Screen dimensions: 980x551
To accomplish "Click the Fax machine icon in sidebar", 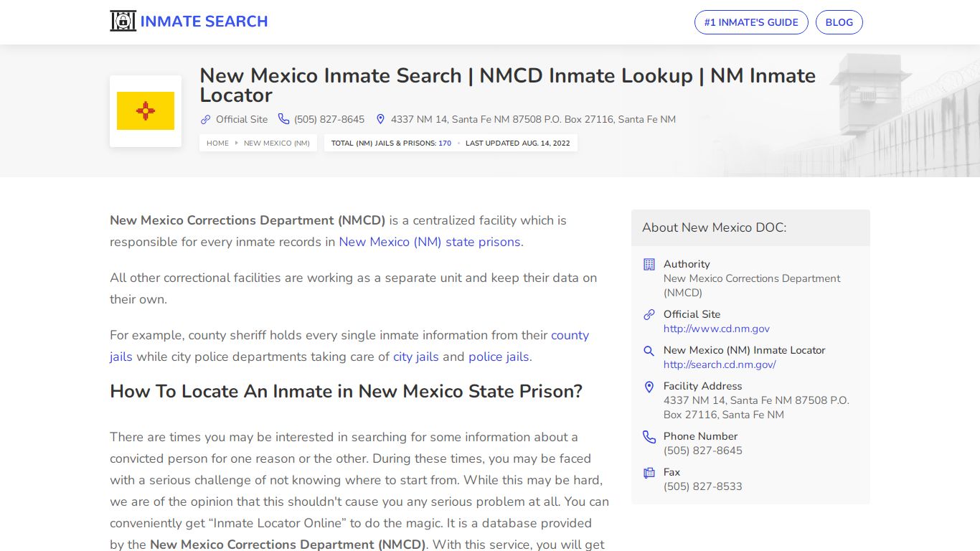I will [649, 473].
